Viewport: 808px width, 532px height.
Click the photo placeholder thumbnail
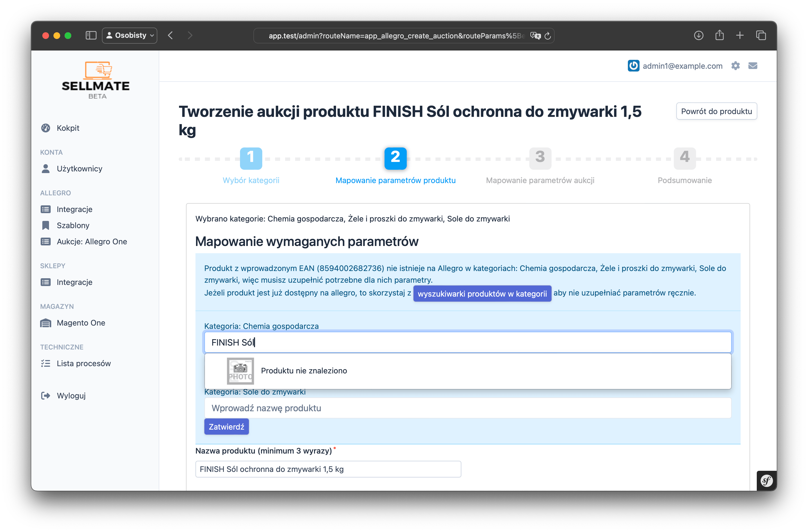coord(240,371)
